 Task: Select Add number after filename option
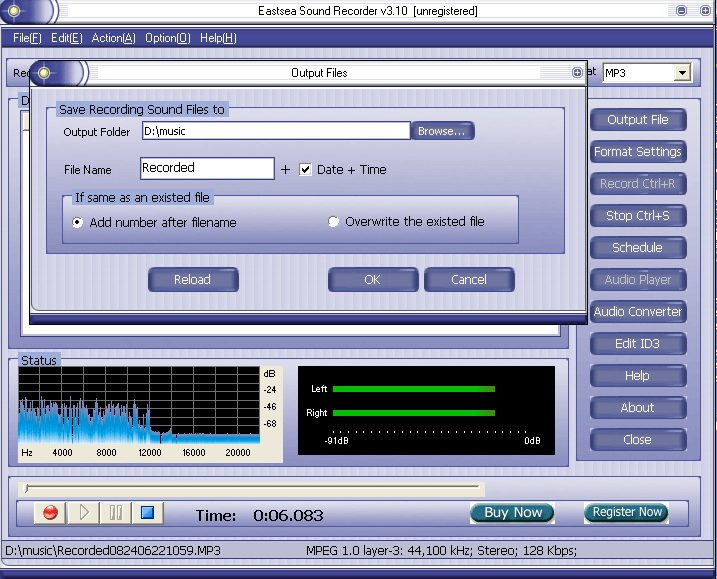pos(78,223)
